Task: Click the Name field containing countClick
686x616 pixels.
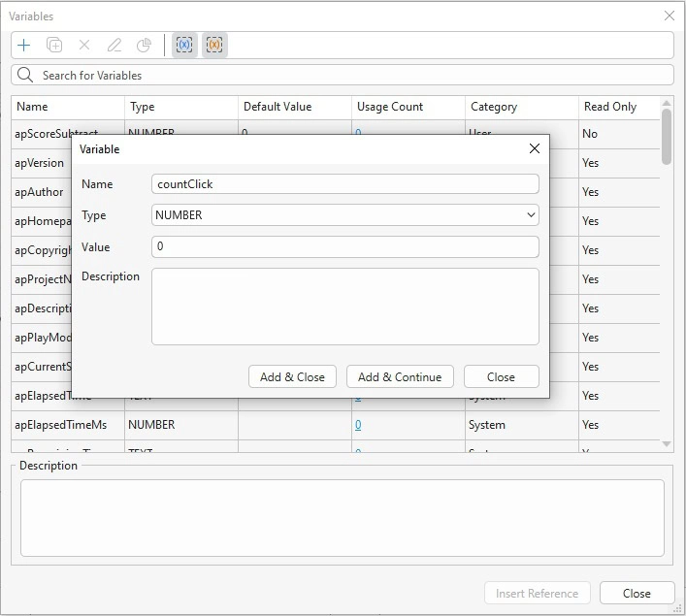Action: click(x=344, y=184)
